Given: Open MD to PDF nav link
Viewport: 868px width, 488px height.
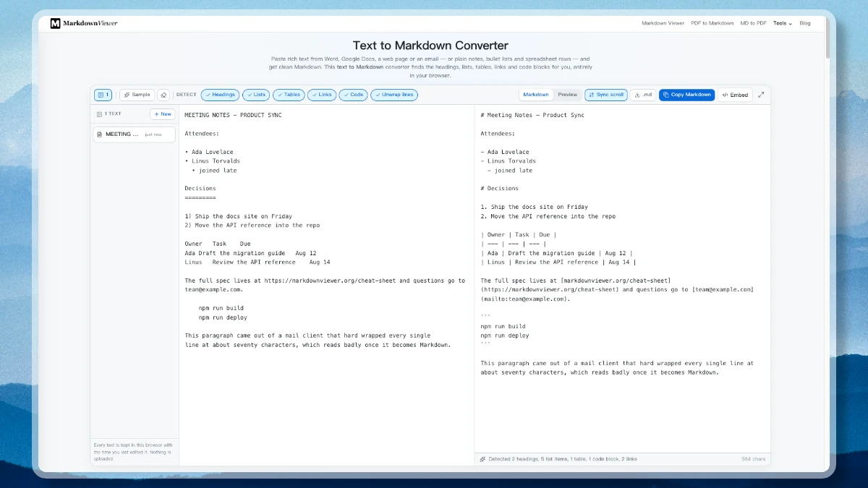Looking at the screenshot, I should (753, 23).
